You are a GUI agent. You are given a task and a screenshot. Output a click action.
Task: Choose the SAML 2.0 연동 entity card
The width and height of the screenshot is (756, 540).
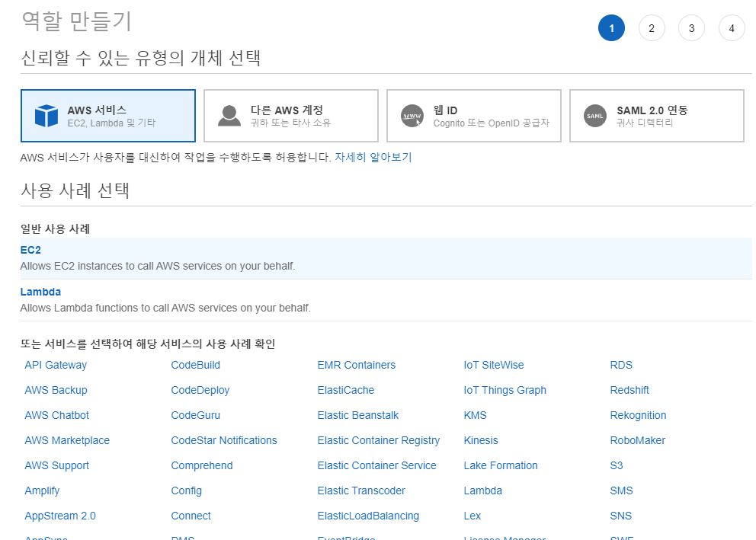[657, 116]
